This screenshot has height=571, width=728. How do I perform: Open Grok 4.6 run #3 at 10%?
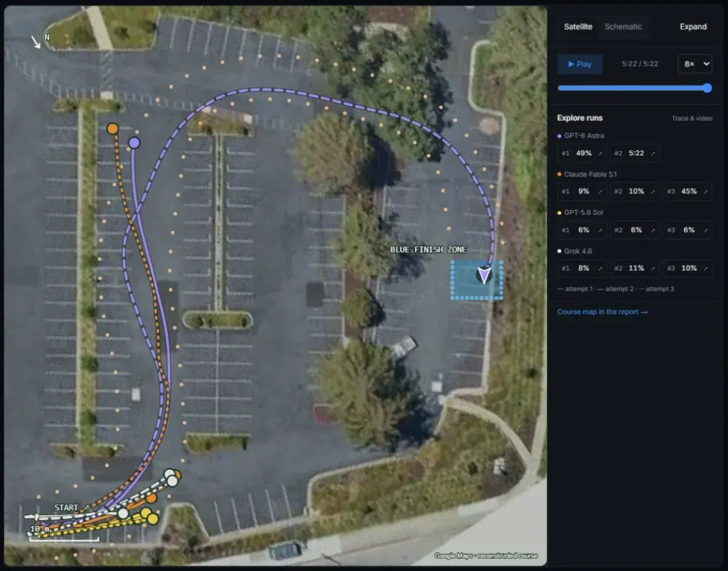687,268
